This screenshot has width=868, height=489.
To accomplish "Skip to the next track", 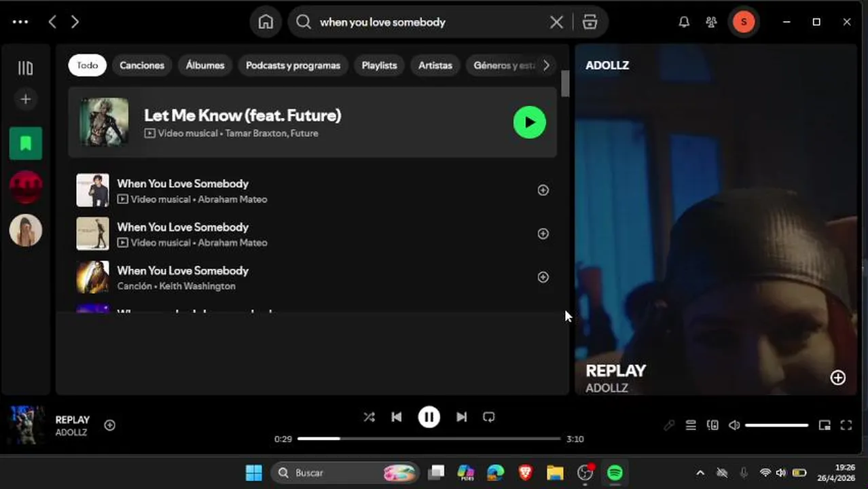I will [461, 417].
